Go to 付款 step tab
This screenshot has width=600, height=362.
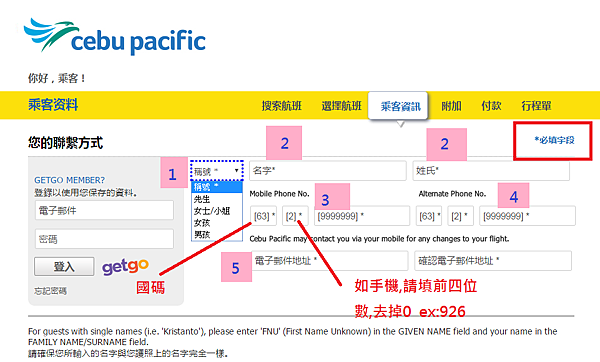click(491, 106)
